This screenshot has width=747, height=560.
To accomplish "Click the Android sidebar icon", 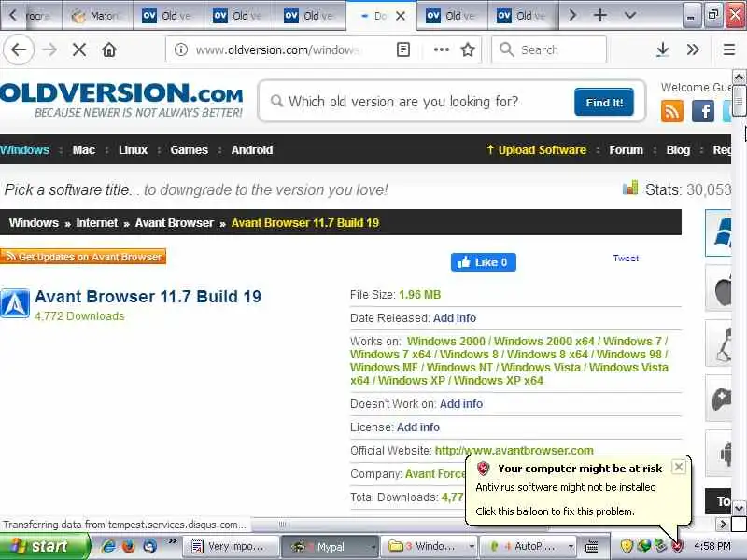I will [x=718, y=454].
